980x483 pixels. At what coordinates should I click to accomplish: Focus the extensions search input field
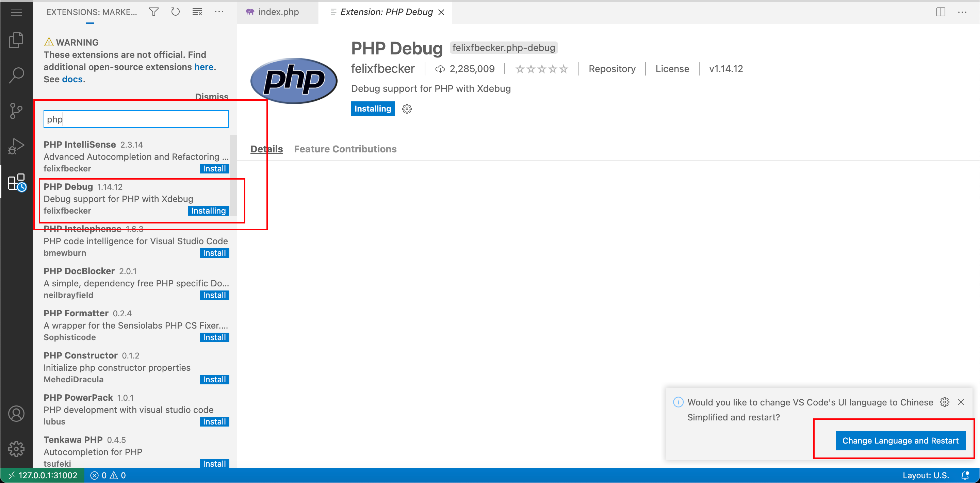[136, 119]
